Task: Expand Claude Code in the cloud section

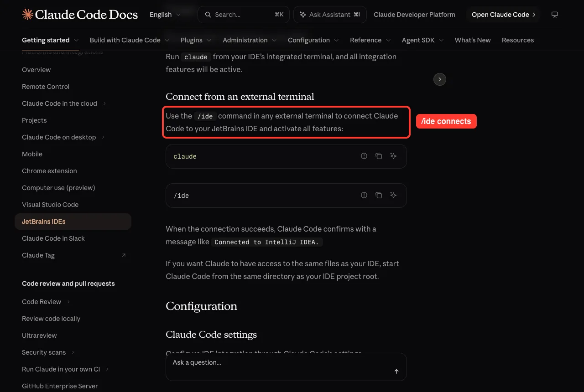Action: 104,103
